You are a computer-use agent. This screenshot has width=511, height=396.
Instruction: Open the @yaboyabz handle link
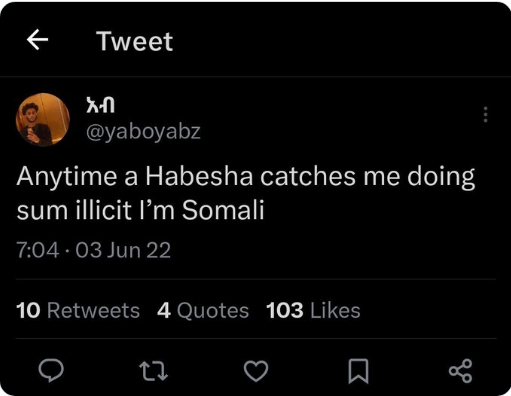[143, 131]
